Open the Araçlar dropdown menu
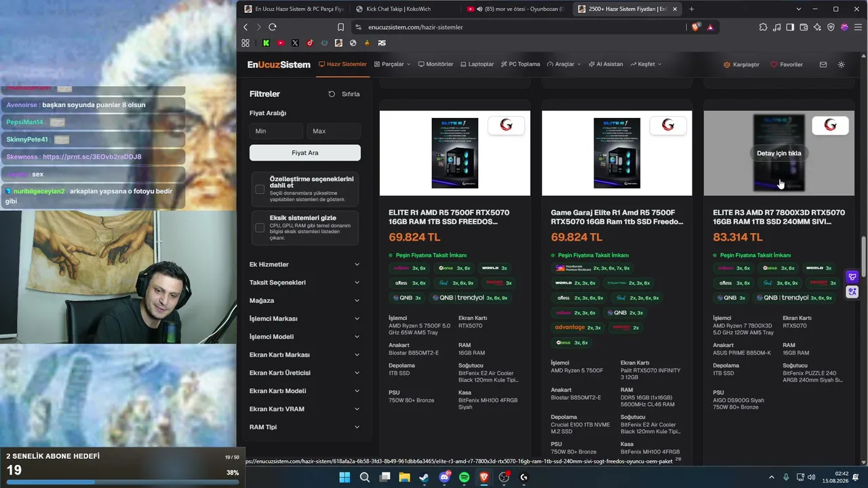 pyautogui.click(x=564, y=64)
